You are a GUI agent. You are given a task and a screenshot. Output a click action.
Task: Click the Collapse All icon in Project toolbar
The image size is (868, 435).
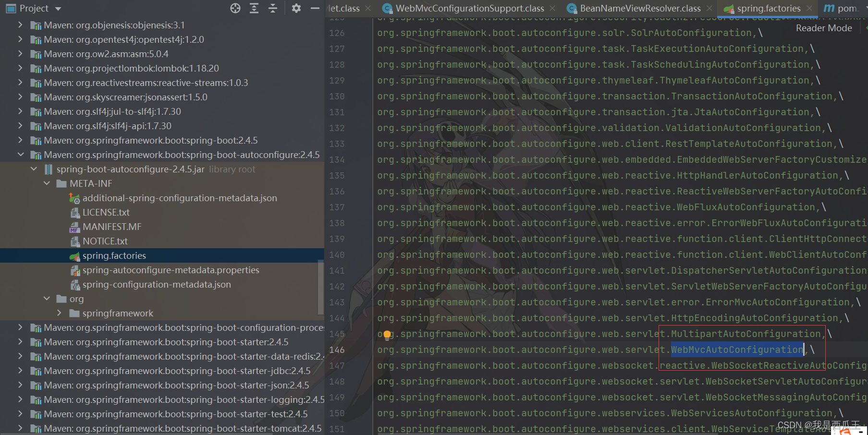pyautogui.click(x=272, y=8)
